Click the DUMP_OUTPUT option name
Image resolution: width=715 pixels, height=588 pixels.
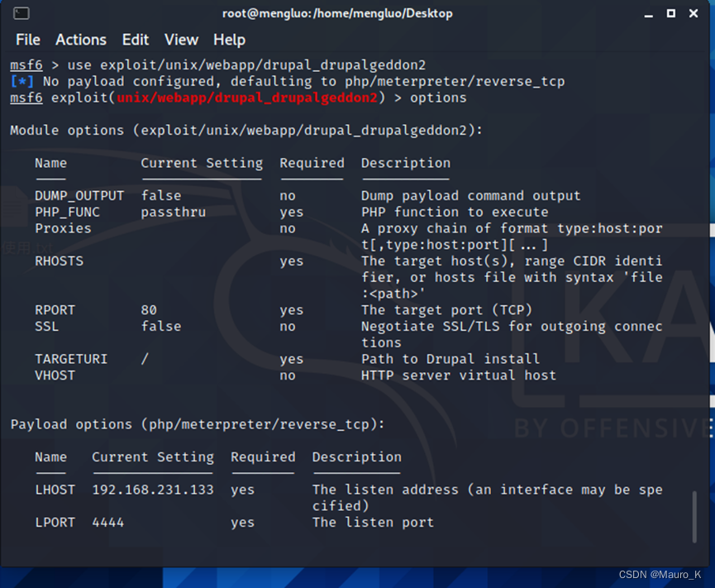(x=79, y=196)
